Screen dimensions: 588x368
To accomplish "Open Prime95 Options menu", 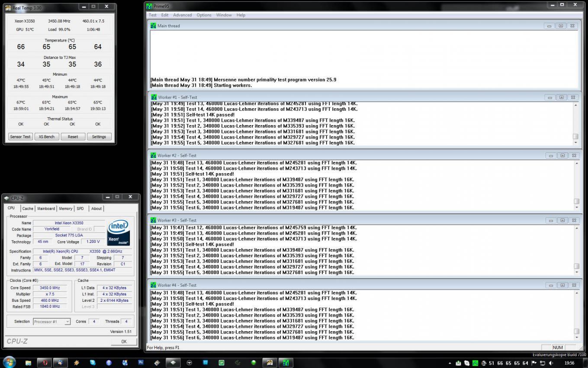I will (204, 15).
